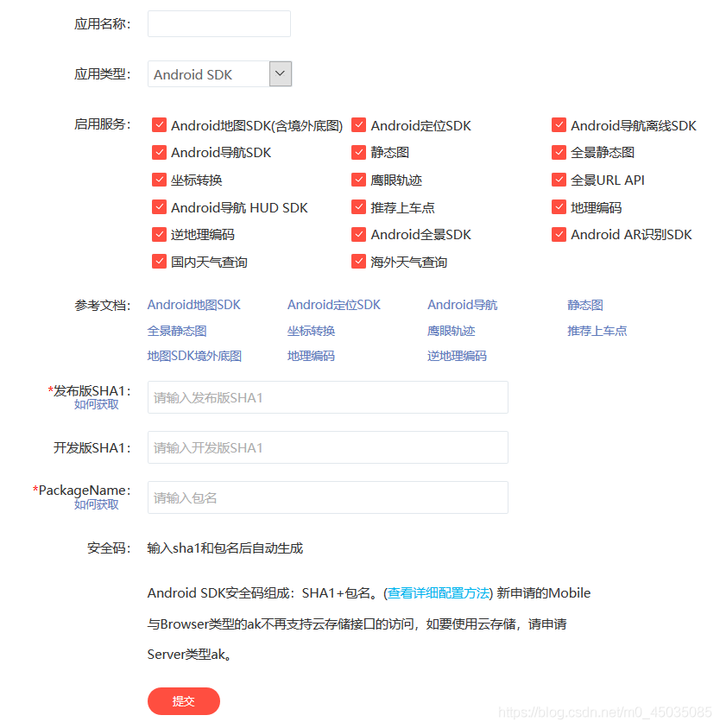The width and height of the screenshot is (720, 728).
Task: Open the Android导航 reference doc link
Action: [463, 305]
